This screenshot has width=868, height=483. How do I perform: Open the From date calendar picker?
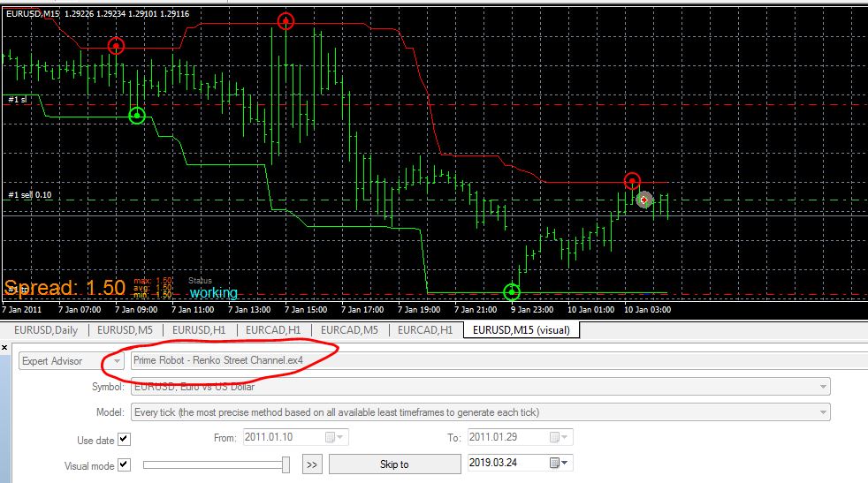[335, 437]
